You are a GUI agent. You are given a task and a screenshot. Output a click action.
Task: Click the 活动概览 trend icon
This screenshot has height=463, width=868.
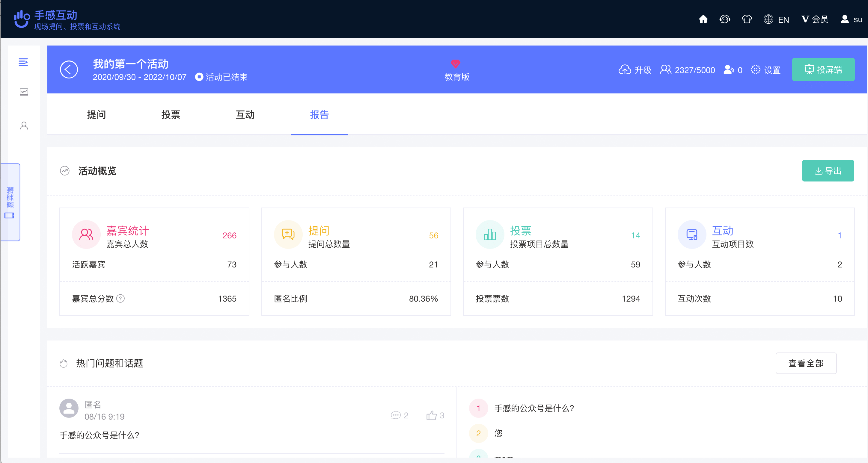[65, 171]
